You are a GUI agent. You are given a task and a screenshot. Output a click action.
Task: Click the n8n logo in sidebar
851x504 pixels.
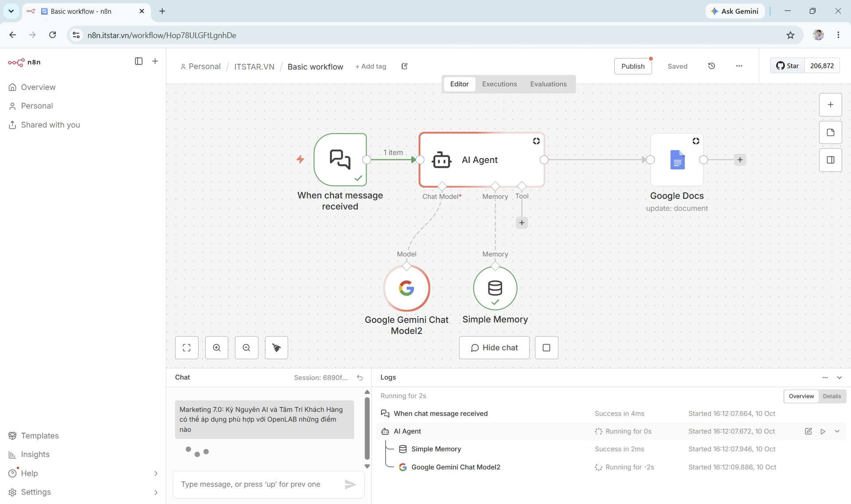click(x=24, y=62)
